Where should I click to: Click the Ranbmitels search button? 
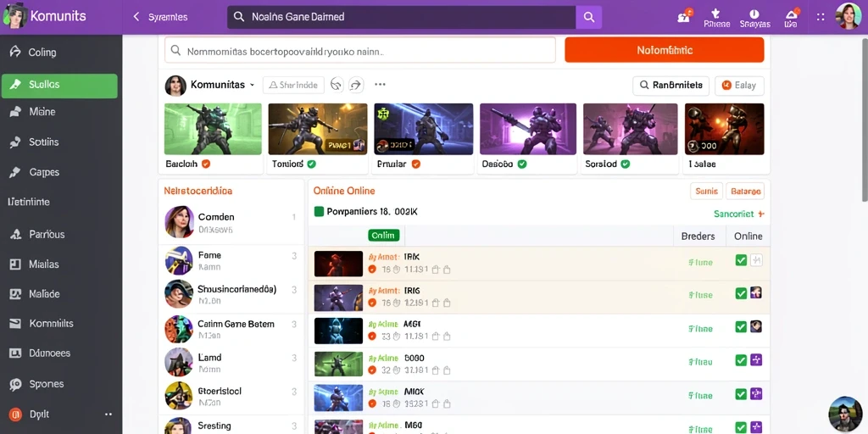pyautogui.click(x=671, y=86)
